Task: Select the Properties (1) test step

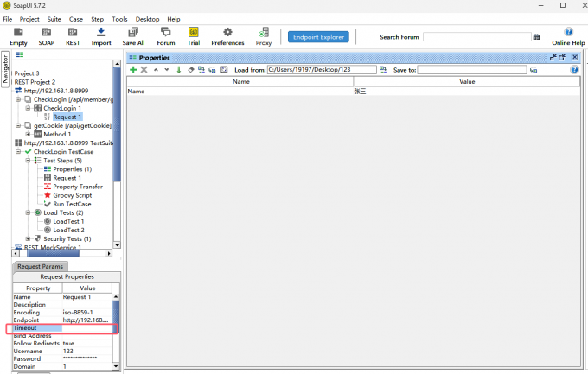Action: pos(72,169)
